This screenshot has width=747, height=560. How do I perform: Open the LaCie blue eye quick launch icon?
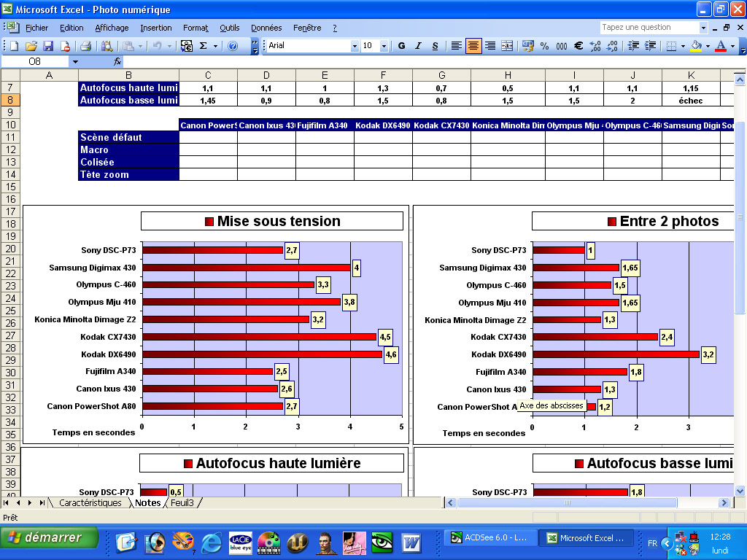click(241, 542)
